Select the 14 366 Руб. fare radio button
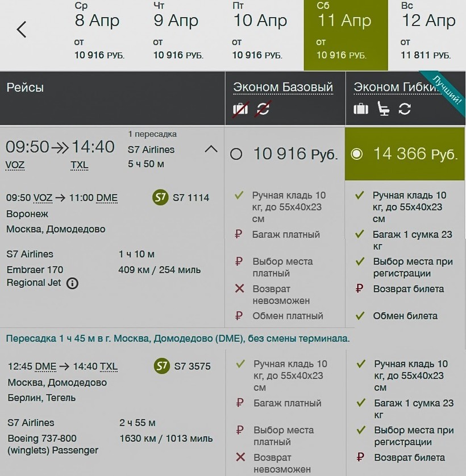 coord(357,154)
